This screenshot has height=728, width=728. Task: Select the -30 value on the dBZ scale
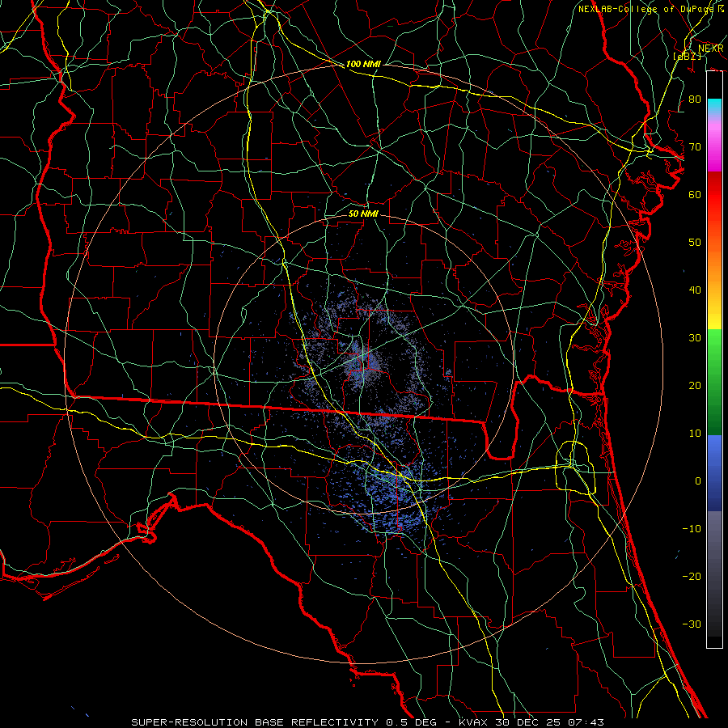[692, 624]
